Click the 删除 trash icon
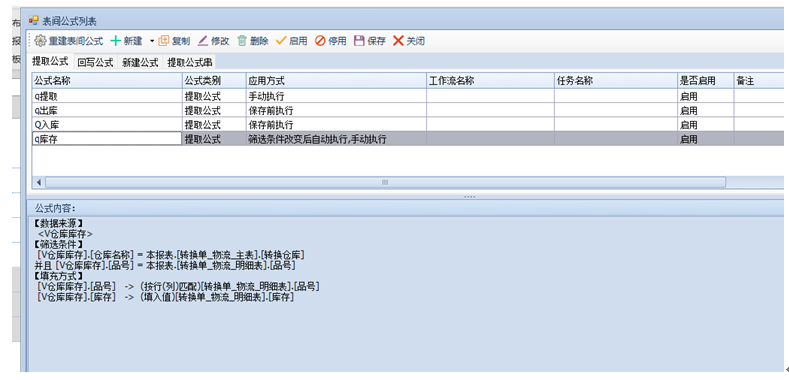 [242, 41]
